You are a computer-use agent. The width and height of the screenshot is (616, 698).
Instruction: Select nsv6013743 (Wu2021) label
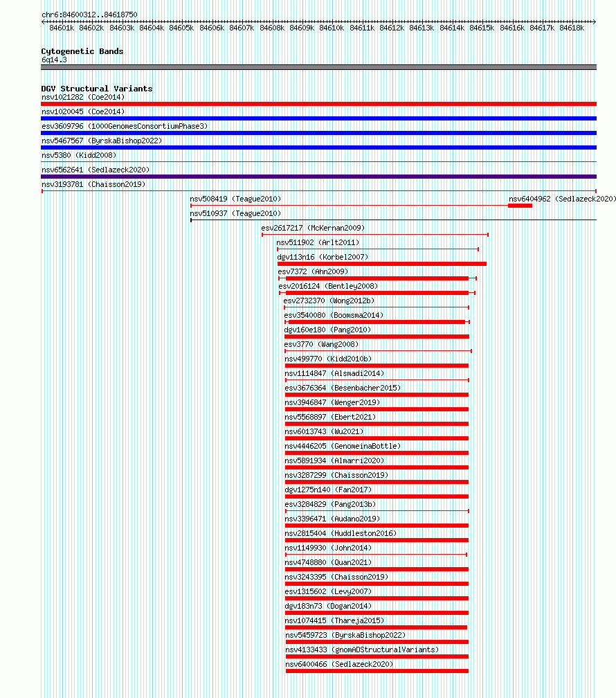click(324, 432)
